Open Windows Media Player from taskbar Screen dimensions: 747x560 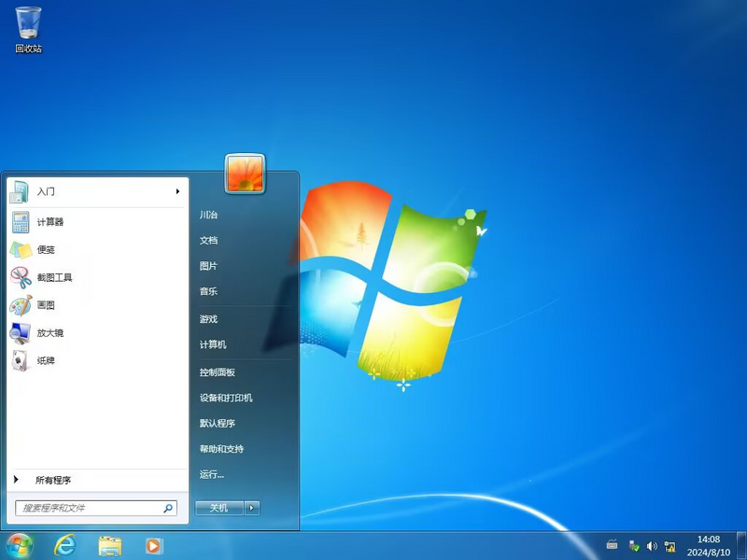coord(154,545)
